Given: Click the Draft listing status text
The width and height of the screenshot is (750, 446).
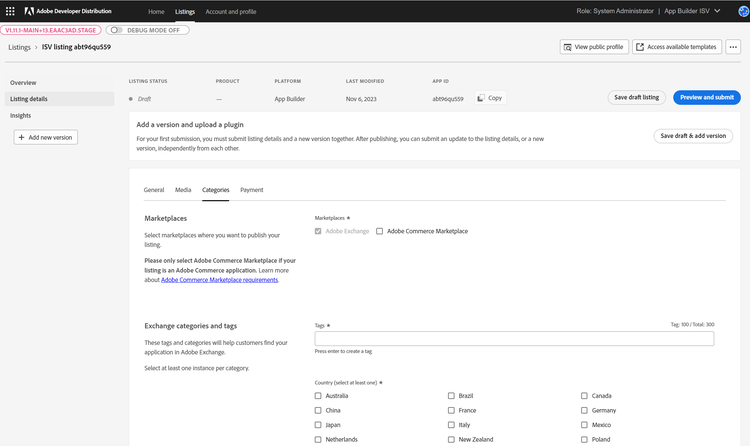Looking at the screenshot, I should tap(144, 99).
